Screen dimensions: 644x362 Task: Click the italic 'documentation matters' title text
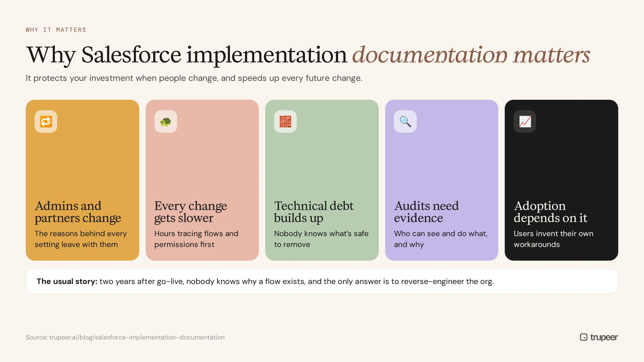click(x=471, y=55)
